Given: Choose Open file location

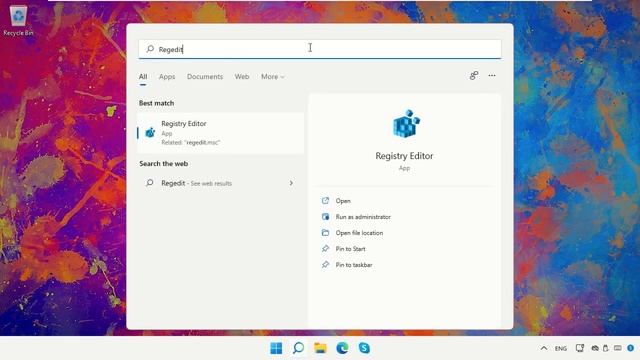Looking at the screenshot, I should tap(359, 233).
